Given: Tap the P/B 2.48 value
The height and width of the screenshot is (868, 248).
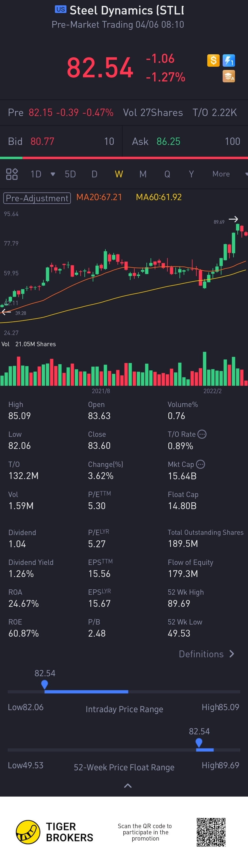Looking at the screenshot, I should (x=97, y=633).
